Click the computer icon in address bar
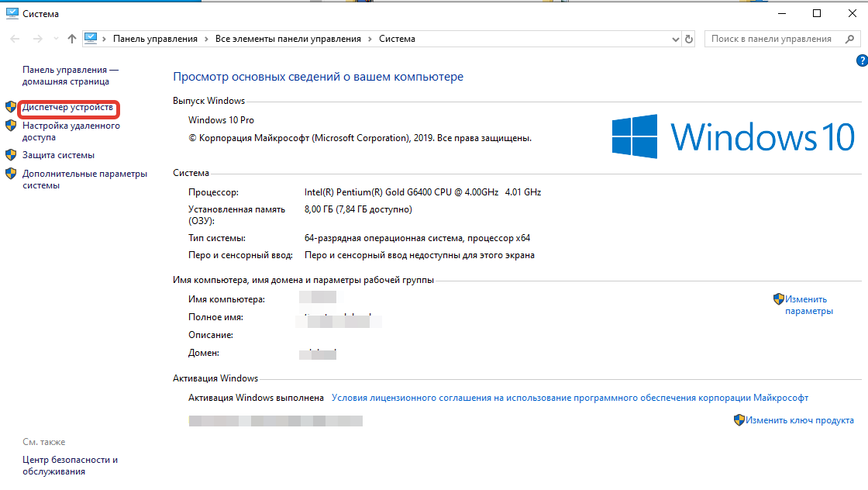The height and width of the screenshot is (490, 868). pyautogui.click(x=91, y=38)
